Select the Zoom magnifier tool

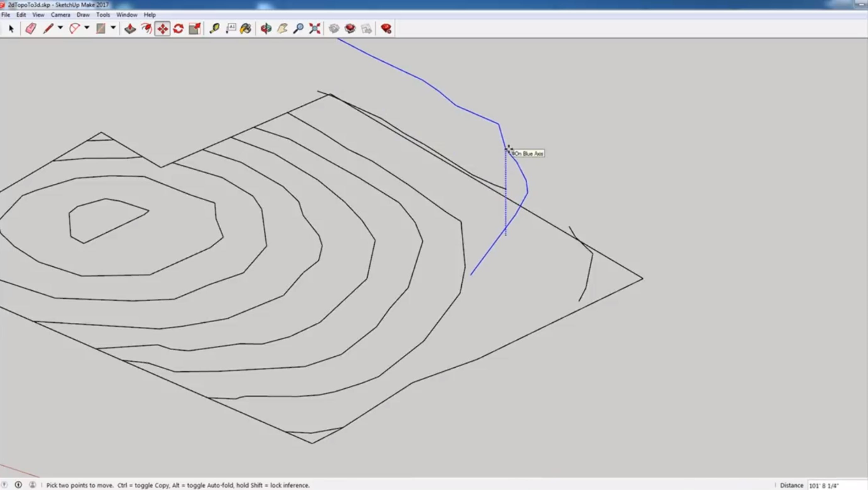pyautogui.click(x=298, y=29)
